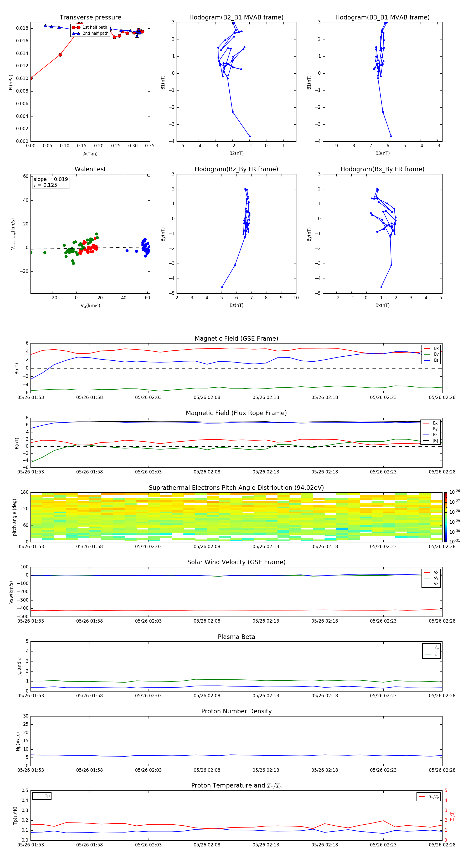Viewport: 473px width, 868px height.
Task: Click the 'B3(nT)' x-axis label
Action: [x=382, y=153]
